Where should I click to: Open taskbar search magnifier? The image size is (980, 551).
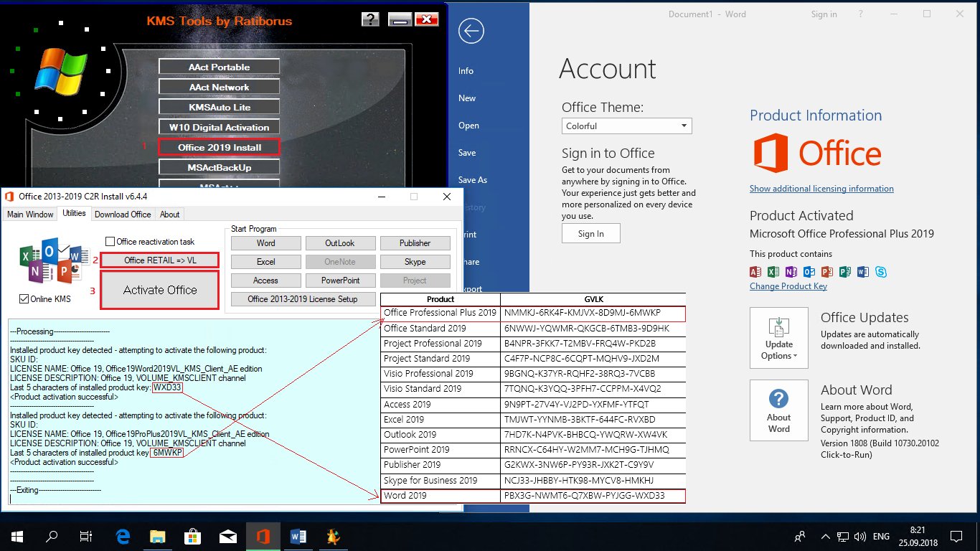[52, 536]
